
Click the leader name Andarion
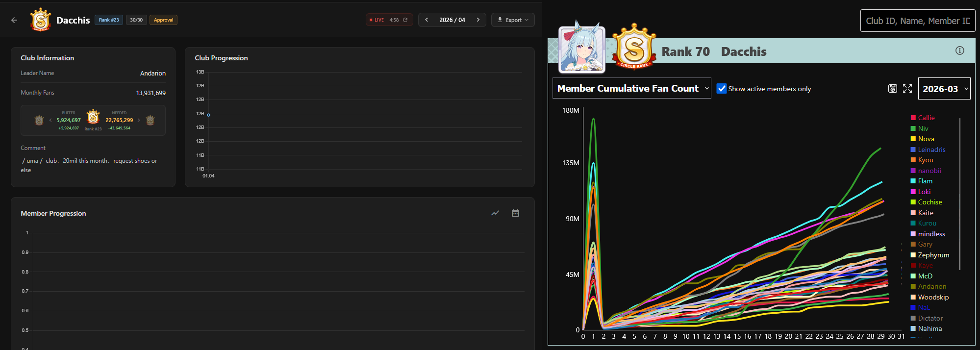(153, 73)
